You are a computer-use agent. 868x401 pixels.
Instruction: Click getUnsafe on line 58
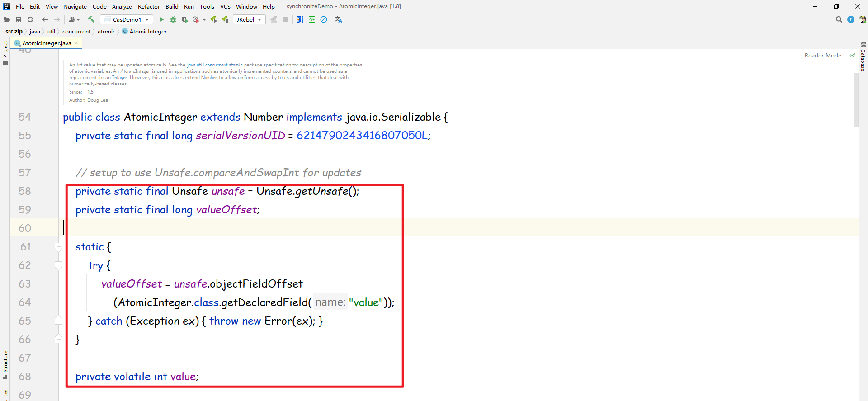321,191
